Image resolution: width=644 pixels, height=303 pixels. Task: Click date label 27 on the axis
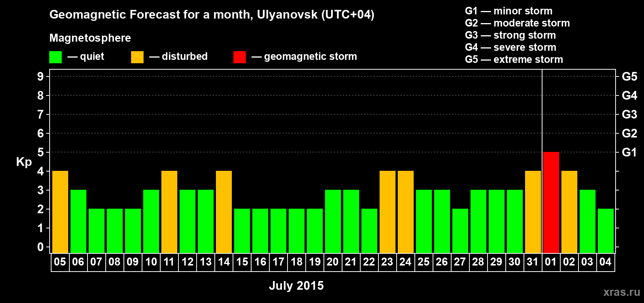click(460, 262)
